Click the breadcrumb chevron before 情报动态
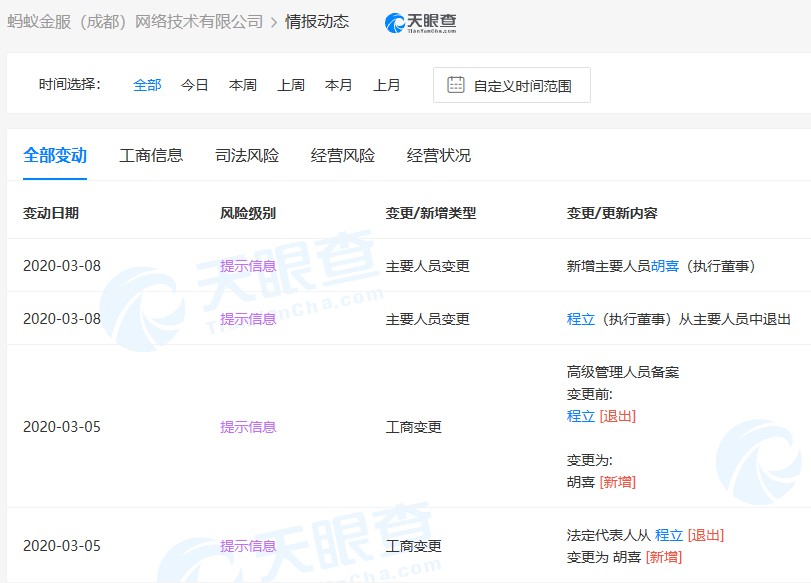The height and width of the screenshot is (583, 811). tap(274, 22)
